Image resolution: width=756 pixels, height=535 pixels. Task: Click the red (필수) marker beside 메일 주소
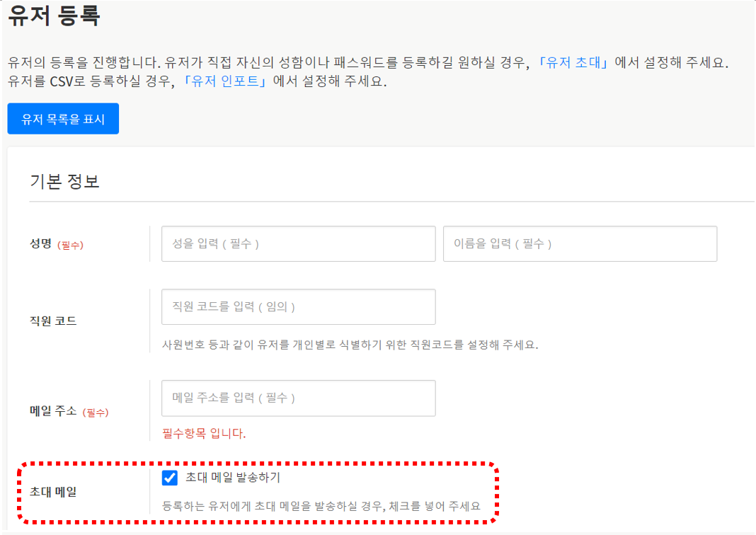click(96, 412)
